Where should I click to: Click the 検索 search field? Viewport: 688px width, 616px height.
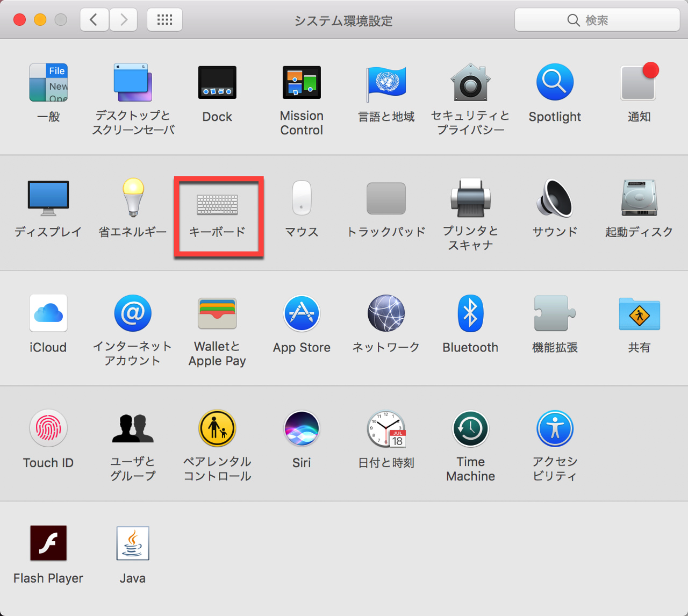tap(597, 20)
